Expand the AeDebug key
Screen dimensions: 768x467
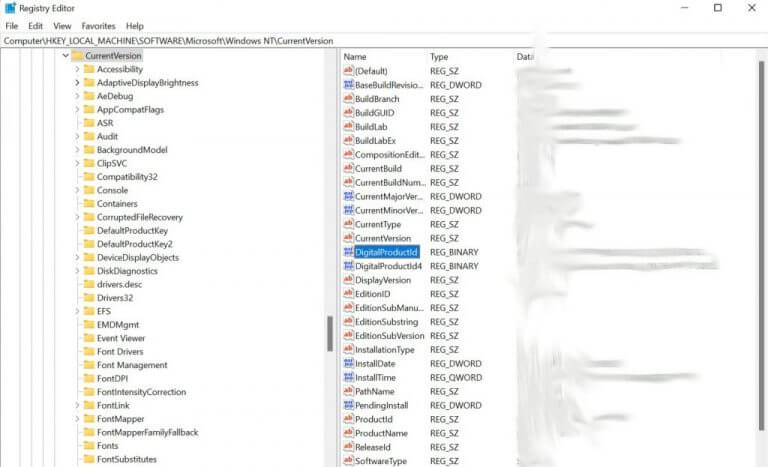pos(77,96)
